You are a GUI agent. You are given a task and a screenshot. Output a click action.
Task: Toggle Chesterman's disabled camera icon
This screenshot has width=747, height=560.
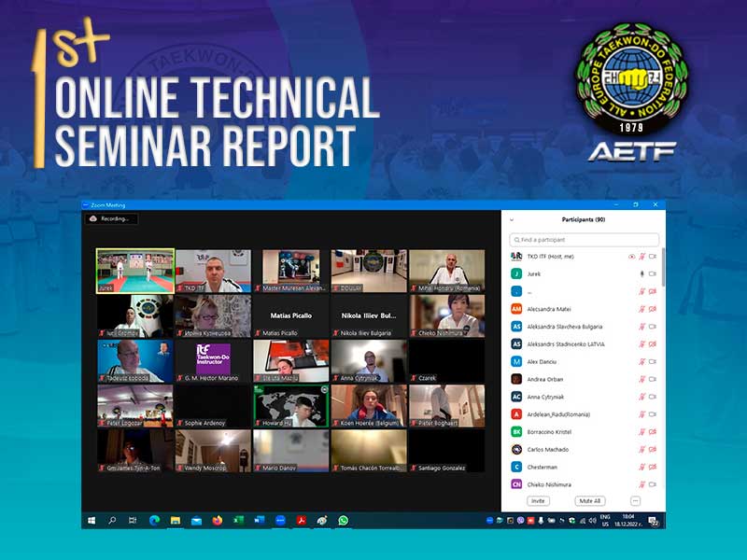click(x=653, y=468)
